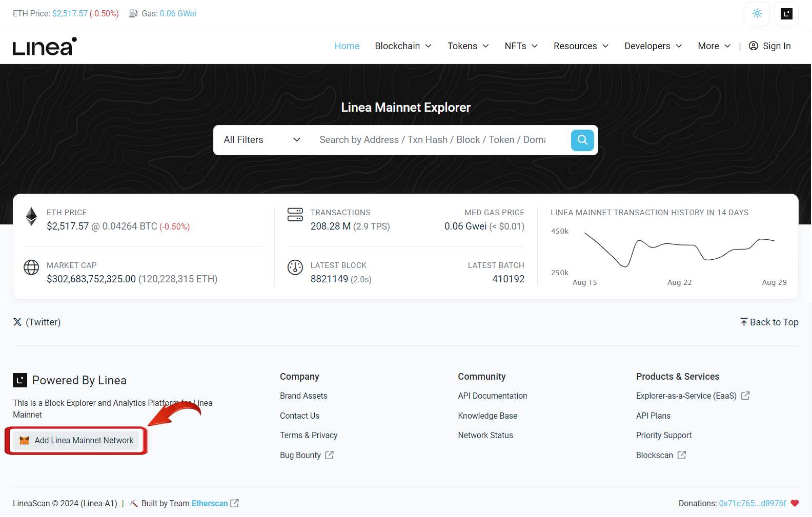
Task: Click the gauge icon beside Latest Block
Action: [x=295, y=267]
